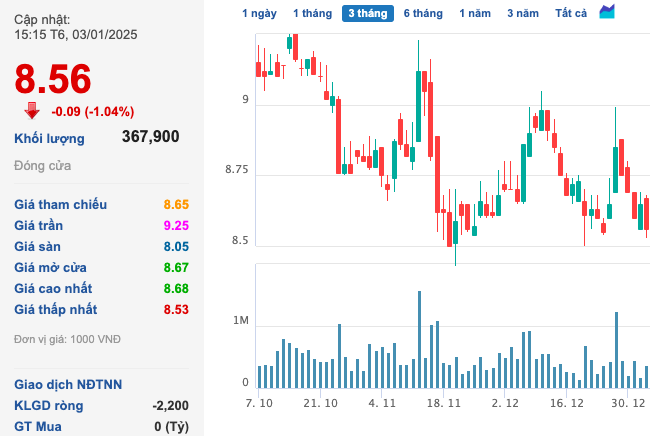
Task: Show the 1 năm price history
Action: 475,13
